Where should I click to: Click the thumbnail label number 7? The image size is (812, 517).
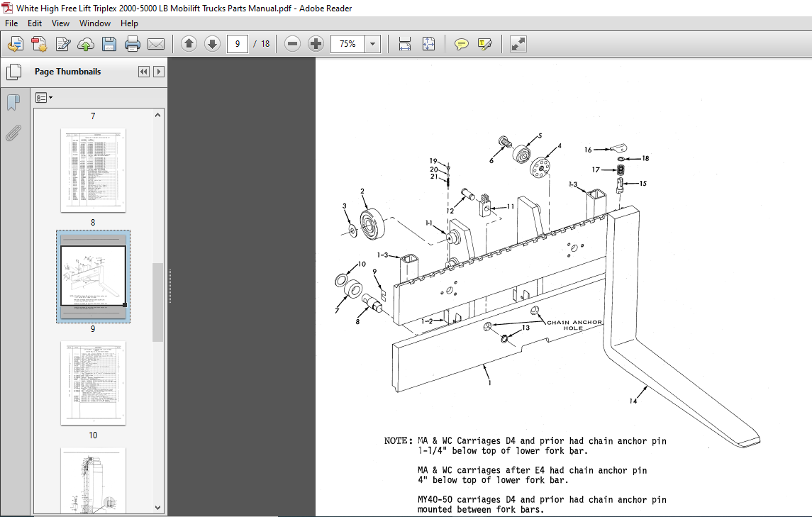93,116
